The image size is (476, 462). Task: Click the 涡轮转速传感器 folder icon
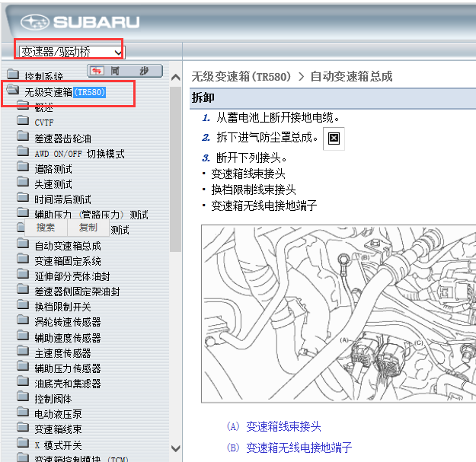tap(23, 319)
